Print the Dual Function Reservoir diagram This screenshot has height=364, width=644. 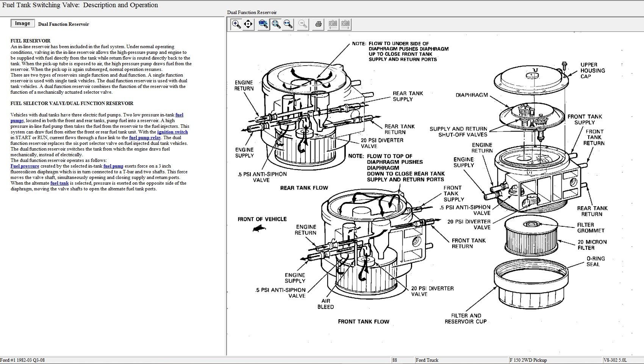pos(319,24)
